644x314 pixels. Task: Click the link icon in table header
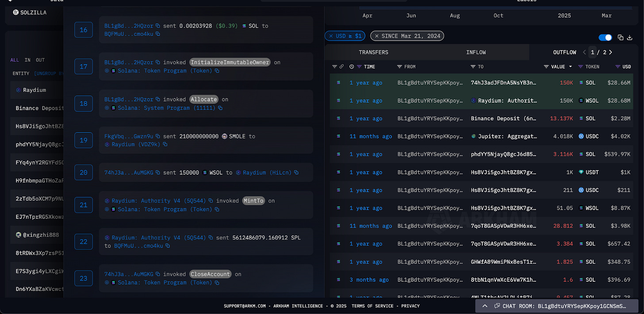[x=341, y=67]
